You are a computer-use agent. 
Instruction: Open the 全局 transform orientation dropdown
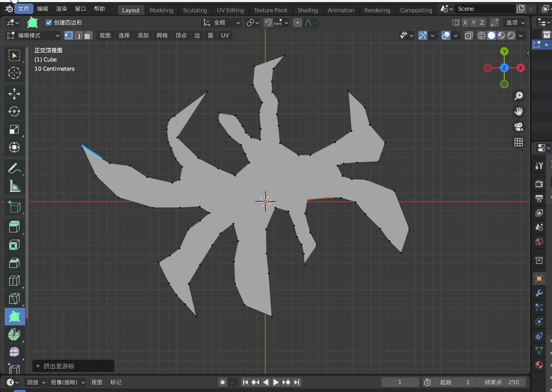[222, 23]
